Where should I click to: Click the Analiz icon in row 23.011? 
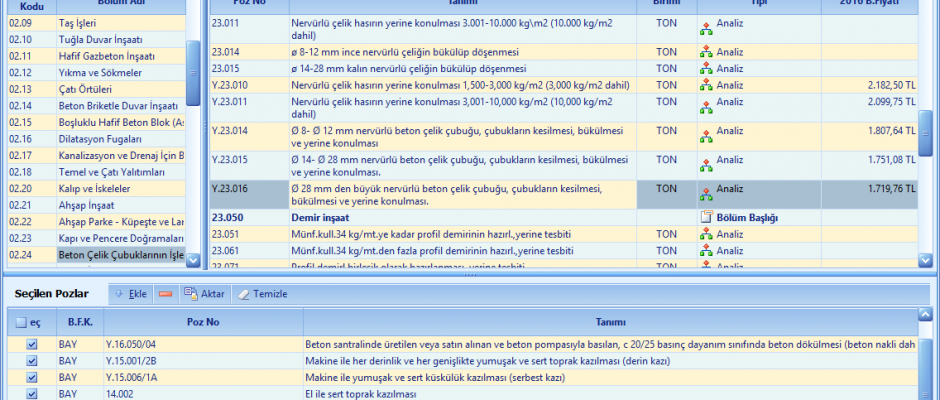(706, 27)
